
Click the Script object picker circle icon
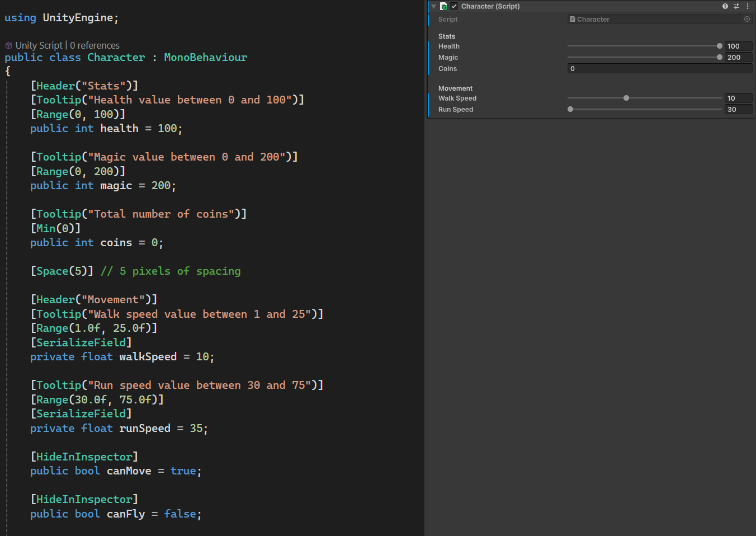click(x=747, y=19)
